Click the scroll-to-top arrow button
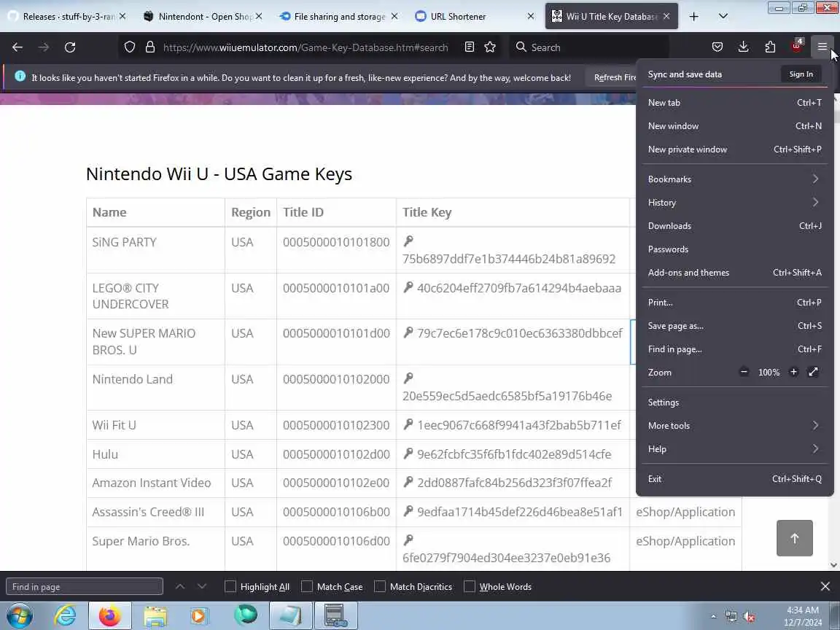Viewport: 840px width, 630px height. click(795, 538)
